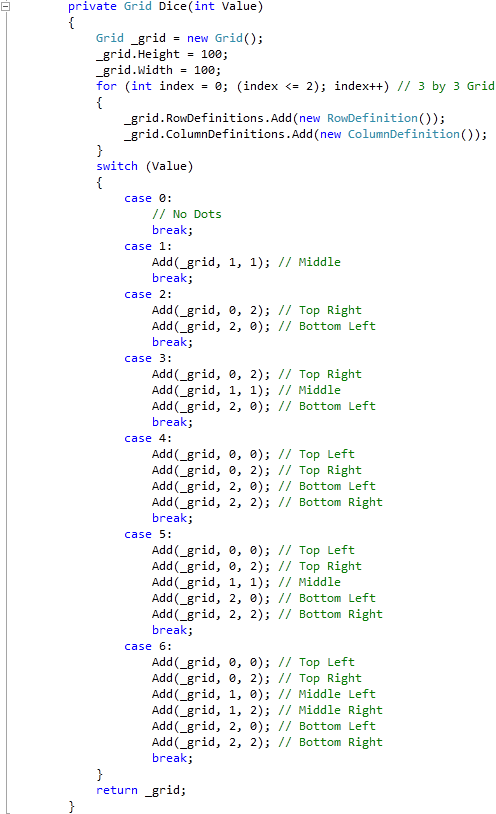
Task: Click the '// Middle Right' comment
Action: pos(330,710)
